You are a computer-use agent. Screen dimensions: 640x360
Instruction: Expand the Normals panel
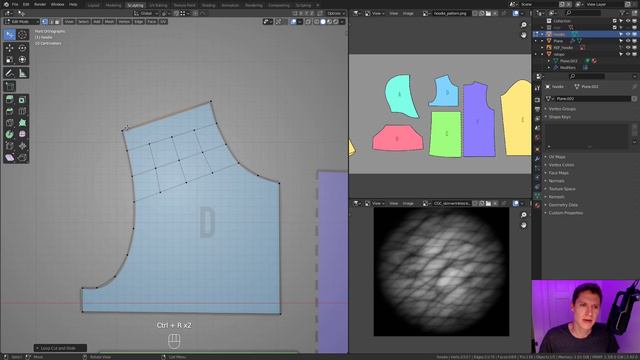tap(556, 181)
